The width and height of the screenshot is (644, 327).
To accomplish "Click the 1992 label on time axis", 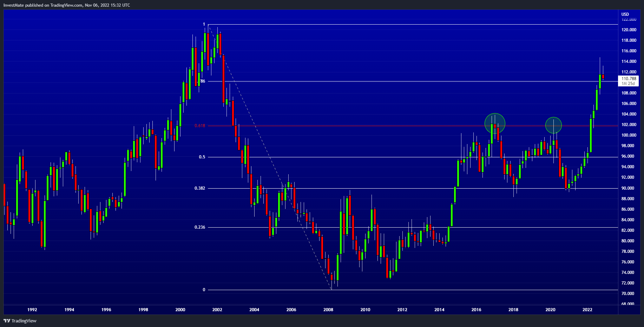I will [x=32, y=310].
